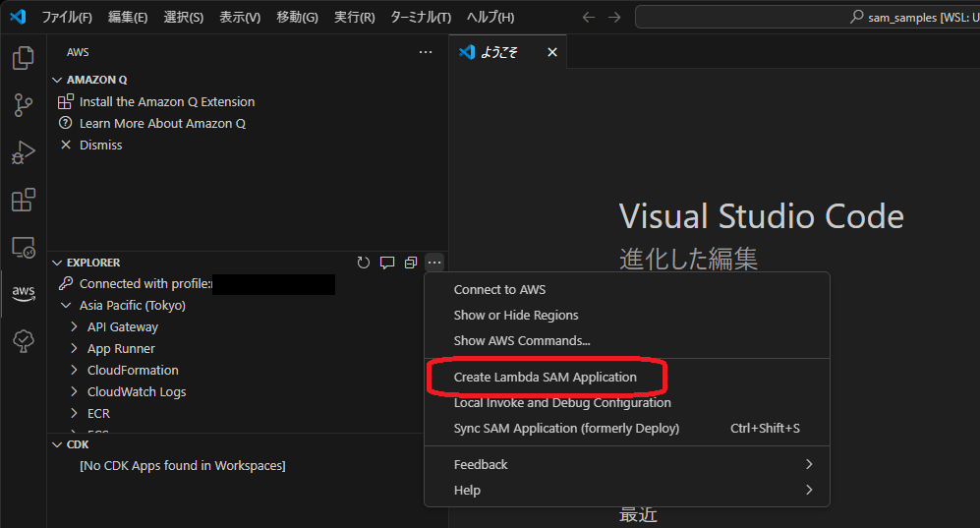
Task: Choose Show or Hide Regions
Action: click(627, 315)
